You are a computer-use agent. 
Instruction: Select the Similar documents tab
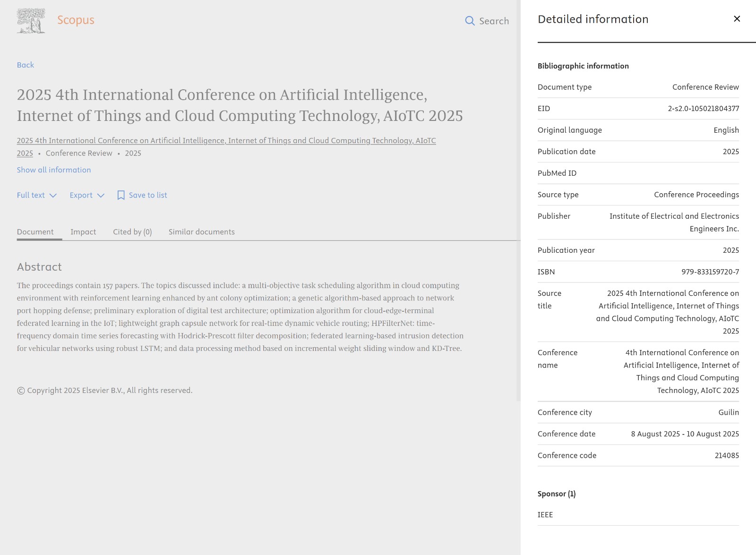tap(201, 232)
